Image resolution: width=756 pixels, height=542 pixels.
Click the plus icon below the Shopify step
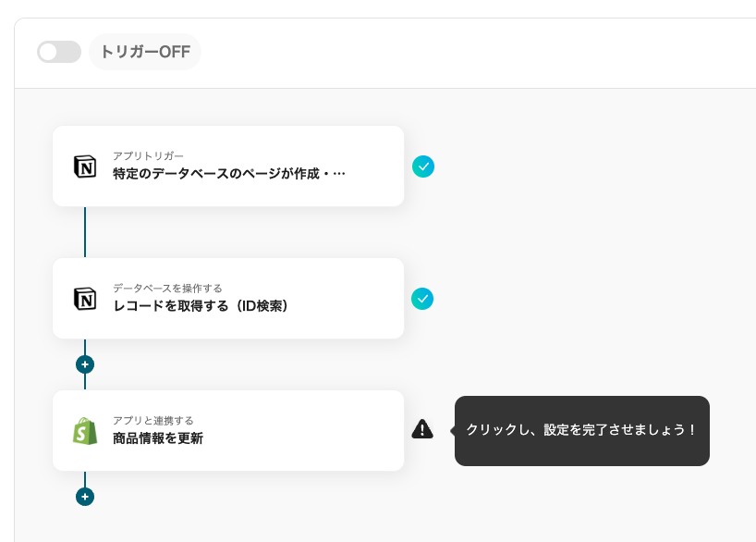(84, 496)
